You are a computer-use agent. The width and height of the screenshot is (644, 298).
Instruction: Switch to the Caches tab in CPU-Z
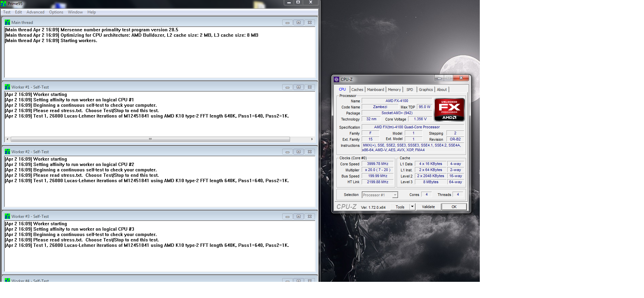(x=357, y=90)
